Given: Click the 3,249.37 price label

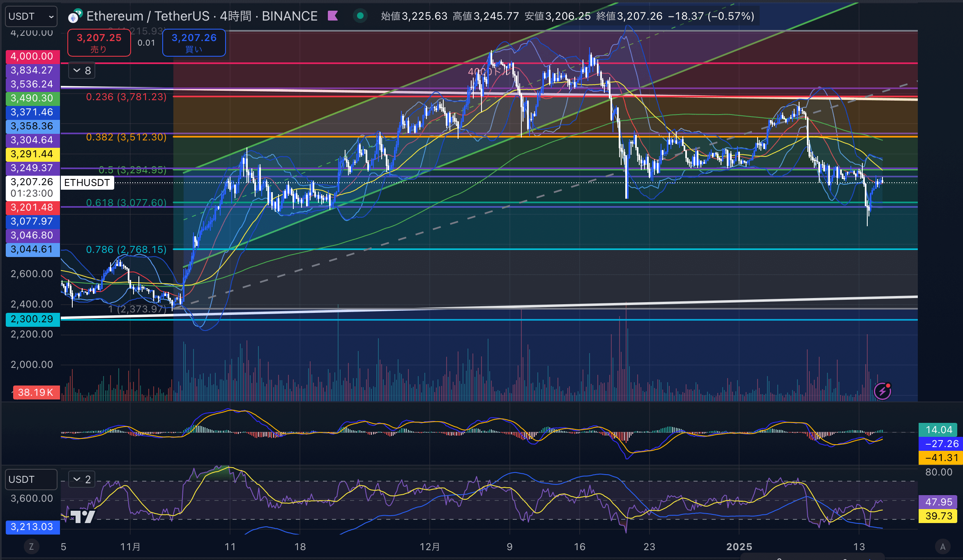Looking at the screenshot, I should click(x=32, y=168).
